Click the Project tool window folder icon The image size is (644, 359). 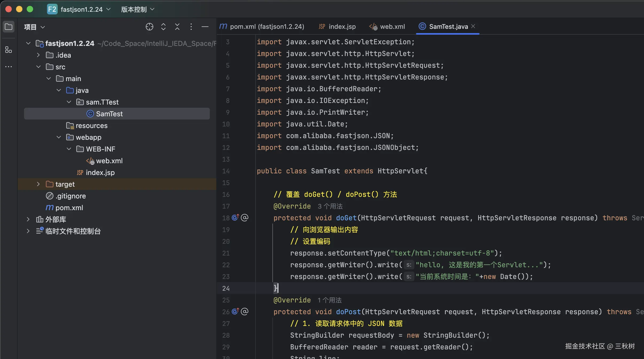point(9,27)
